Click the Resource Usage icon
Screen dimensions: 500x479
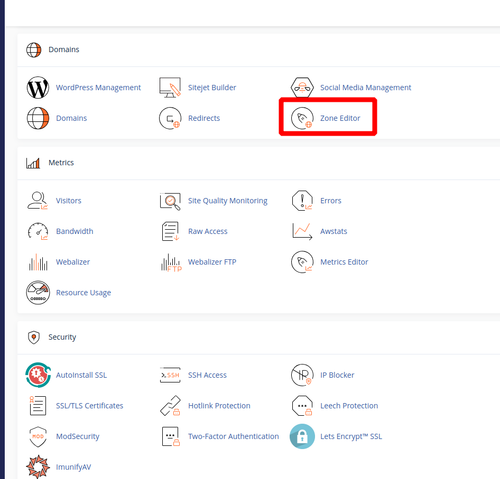pyautogui.click(x=38, y=293)
